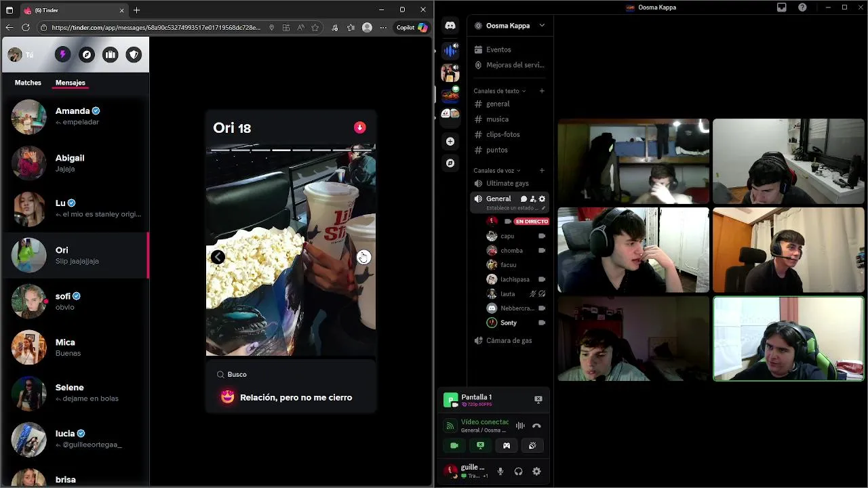Open the #musica text channel
This screenshot has width=868, height=488.
[x=509, y=119]
